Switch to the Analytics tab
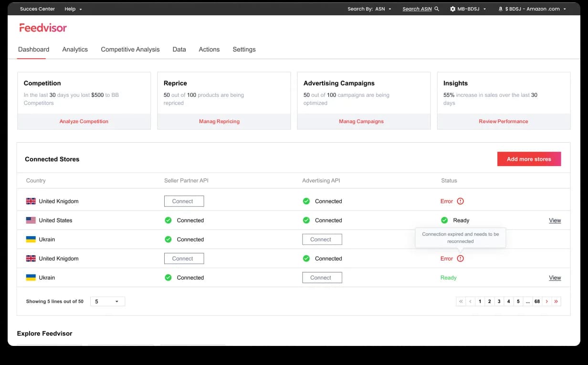The height and width of the screenshot is (365, 588). pyautogui.click(x=75, y=50)
